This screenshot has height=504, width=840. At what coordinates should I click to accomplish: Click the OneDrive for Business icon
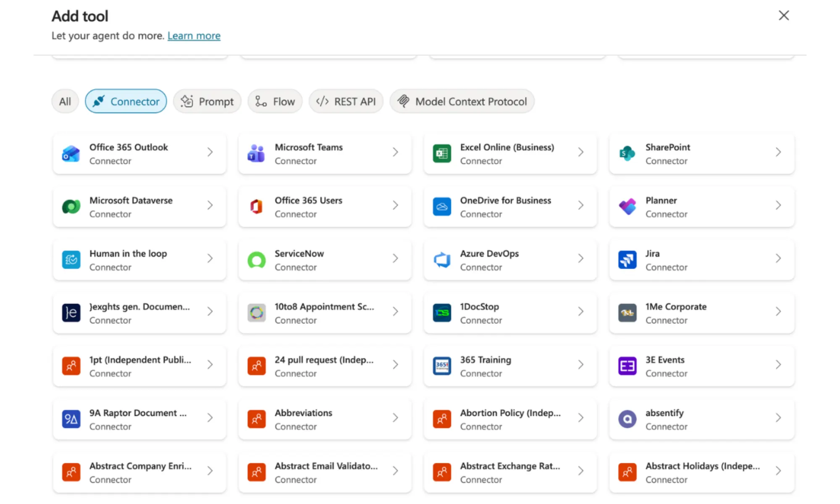click(442, 207)
